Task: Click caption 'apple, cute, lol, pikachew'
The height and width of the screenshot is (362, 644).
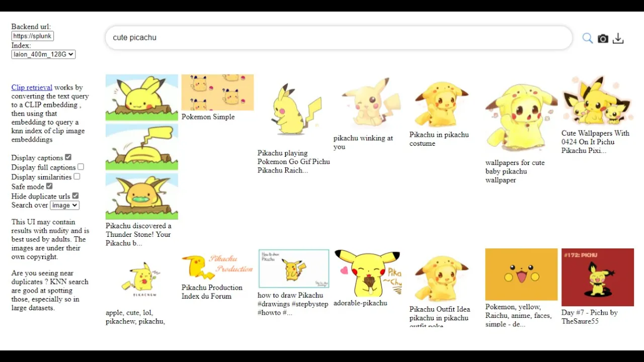Action: tap(135, 317)
